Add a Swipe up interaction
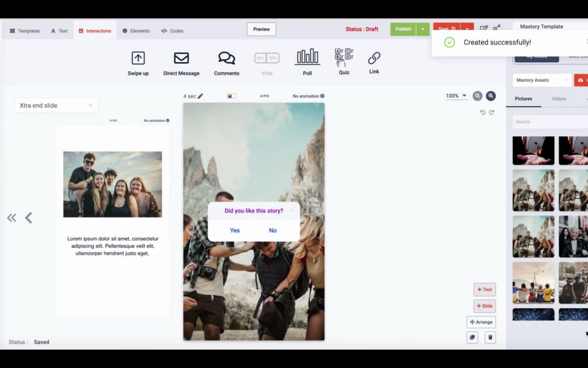This screenshot has height=368, width=588. pyautogui.click(x=138, y=63)
